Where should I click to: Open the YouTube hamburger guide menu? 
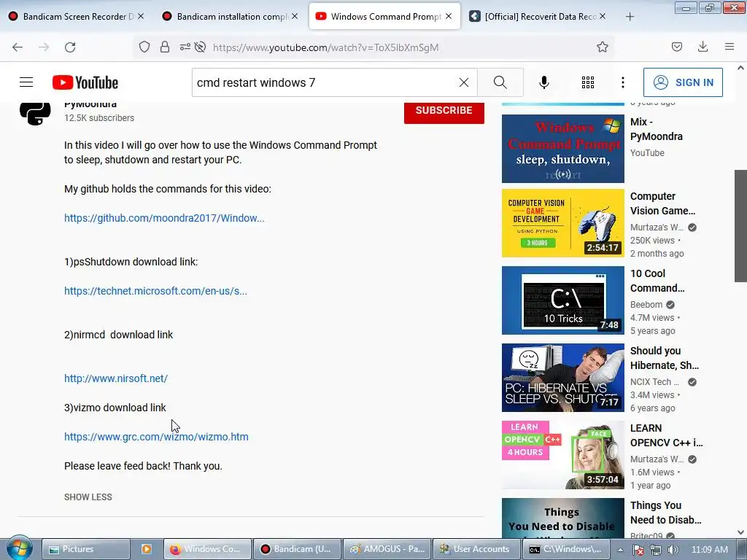pos(26,82)
